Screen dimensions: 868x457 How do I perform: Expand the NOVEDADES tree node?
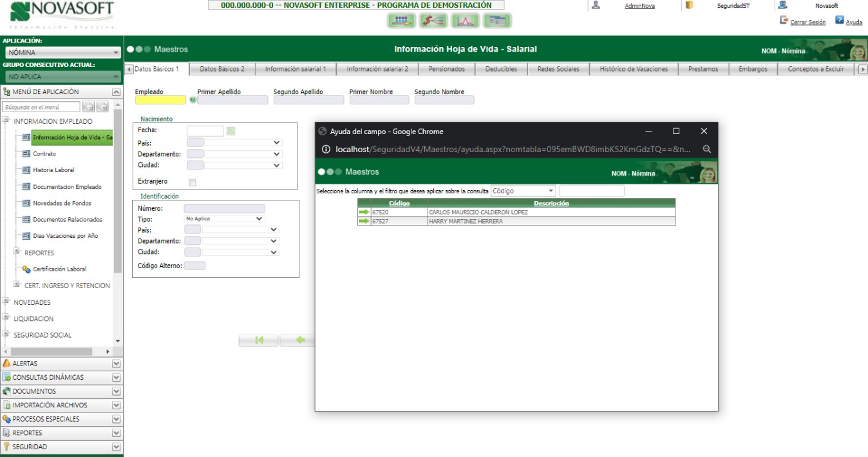point(6,300)
